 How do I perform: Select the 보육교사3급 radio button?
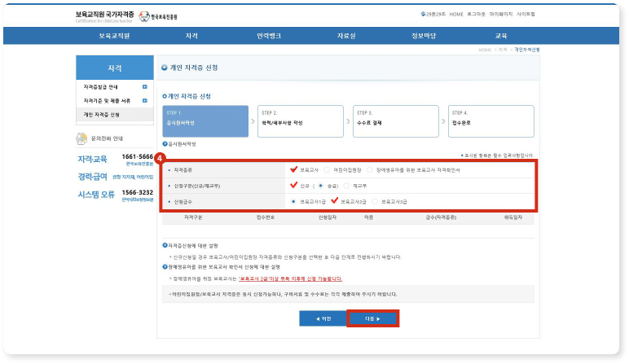[x=375, y=201]
